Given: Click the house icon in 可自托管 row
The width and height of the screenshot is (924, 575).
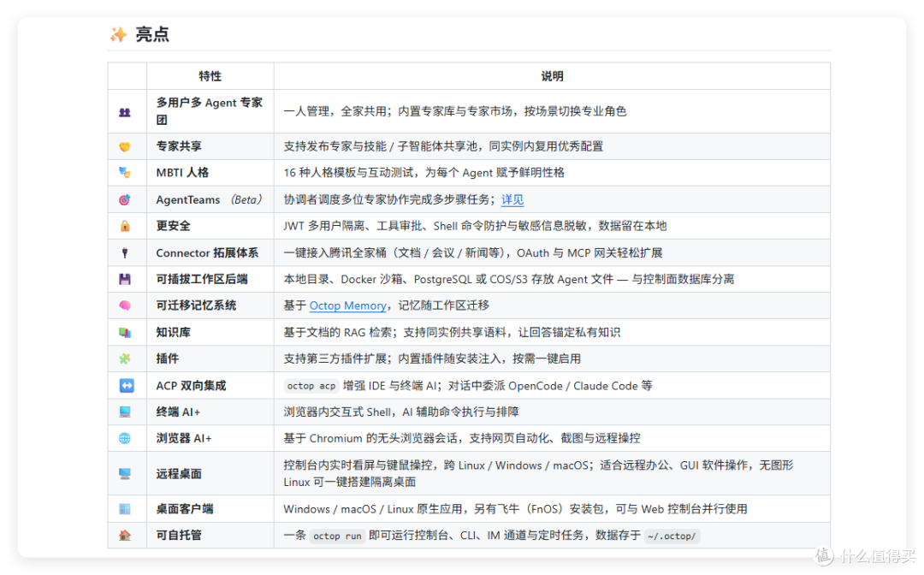Looking at the screenshot, I should [x=125, y=536].
